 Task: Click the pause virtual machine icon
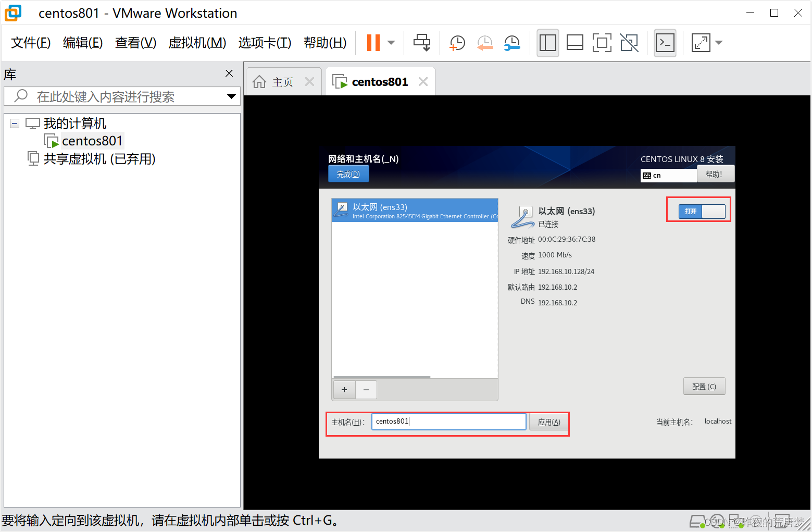click(x=373, y=43)
